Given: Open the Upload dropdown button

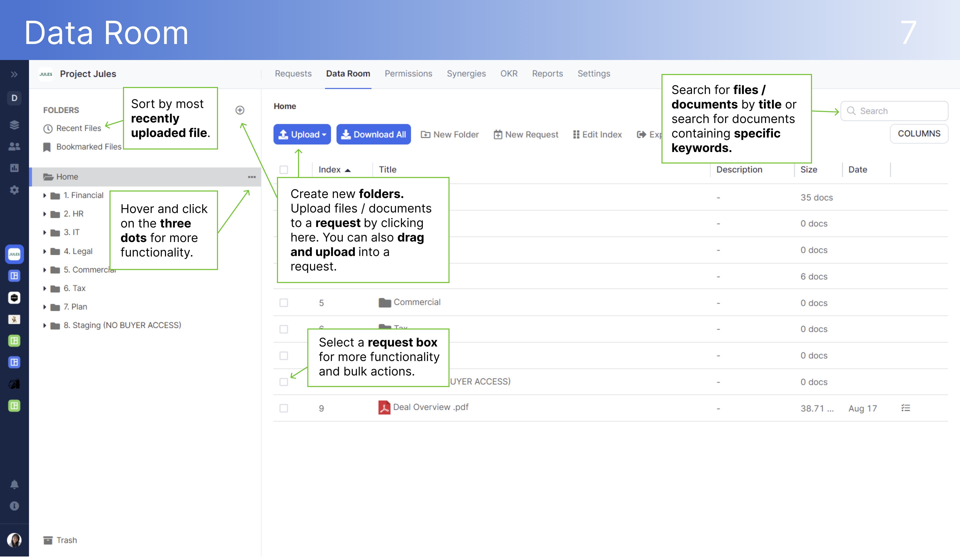Looking at the screenshot, I should [302, 134].
